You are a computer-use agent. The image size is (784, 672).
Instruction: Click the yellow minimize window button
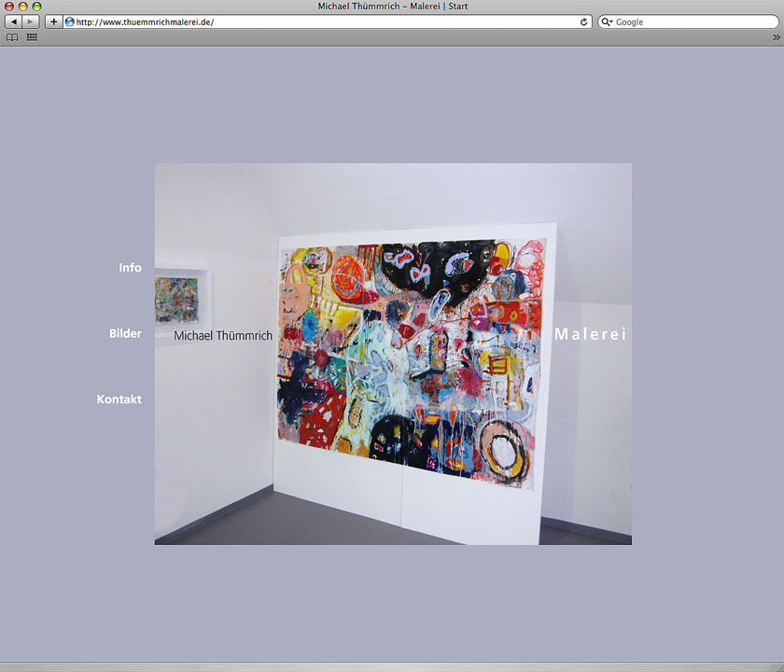pyautogui.click(x=23, y=7)
